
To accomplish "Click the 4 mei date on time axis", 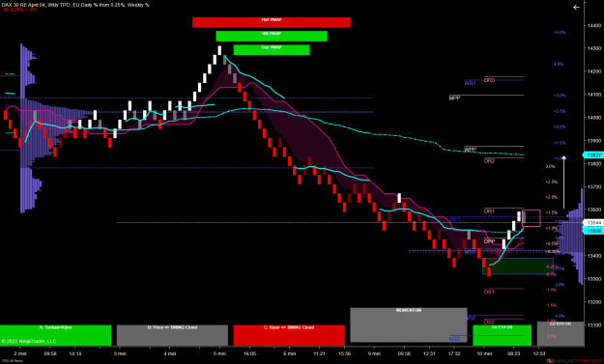I will point(170,353).
